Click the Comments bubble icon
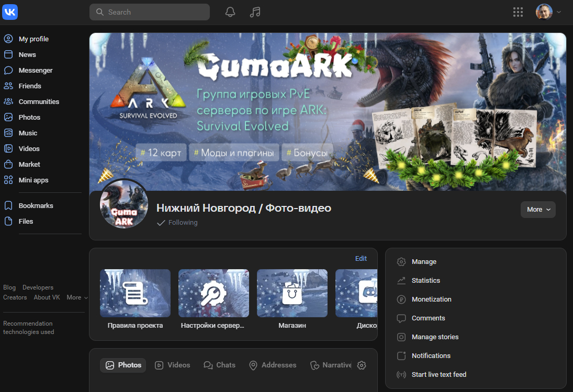 coord(401,318)
